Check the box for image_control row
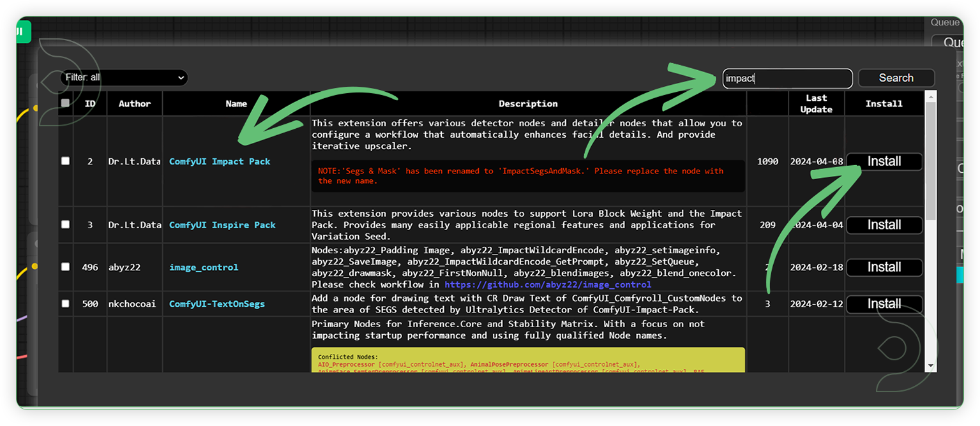980x426 pixels. pyautogui.click(x=64, y=267)
